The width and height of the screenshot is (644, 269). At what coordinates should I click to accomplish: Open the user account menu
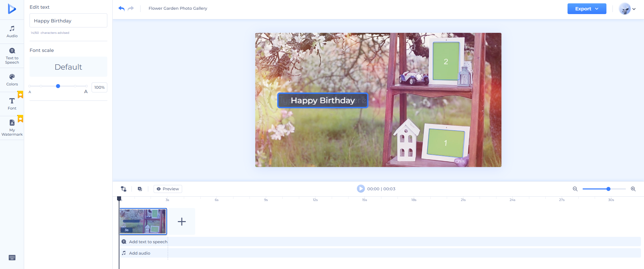tap(627, 9)
